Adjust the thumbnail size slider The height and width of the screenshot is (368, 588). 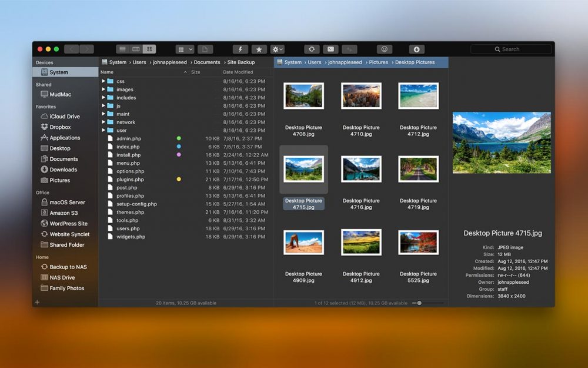419,303
